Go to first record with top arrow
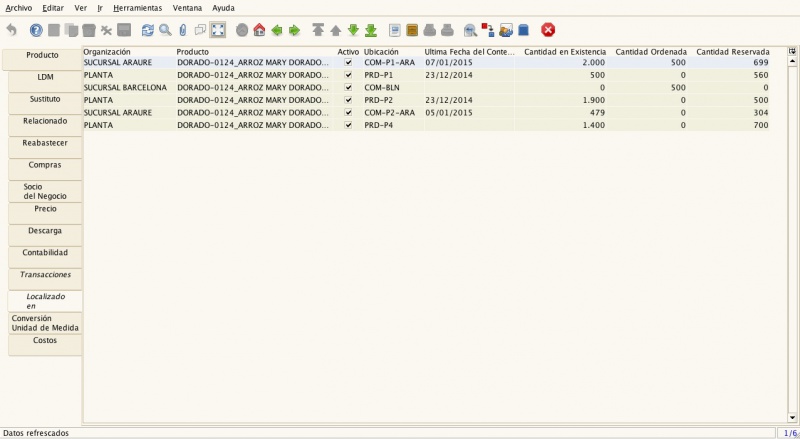The width and height of the screenshot is (800, 439). click(x=318, y=30)
